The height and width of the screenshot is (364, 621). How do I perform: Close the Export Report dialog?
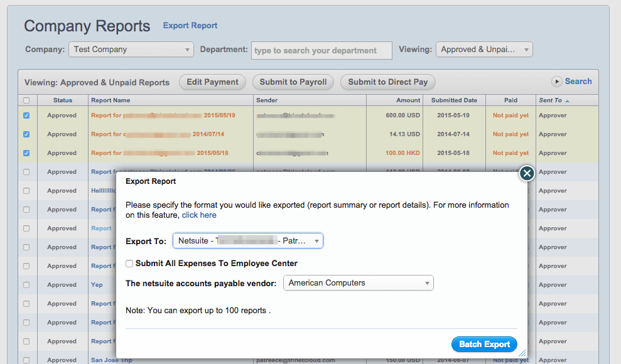click(x=527, y=173)
